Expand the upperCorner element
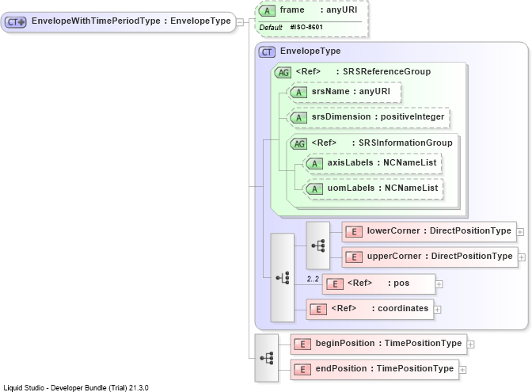532x392 pixels. (522, 257)
